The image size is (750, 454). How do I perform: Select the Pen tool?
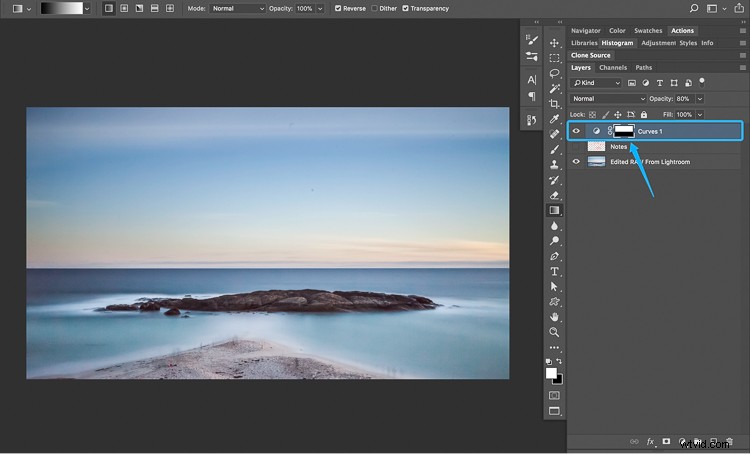(554, 256)
